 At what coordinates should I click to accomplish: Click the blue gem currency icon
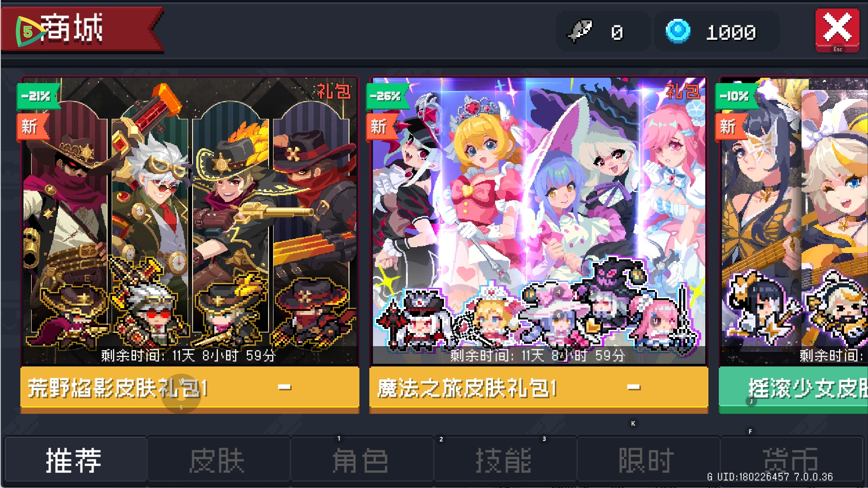pyautogui.click(x=678, y=31)
